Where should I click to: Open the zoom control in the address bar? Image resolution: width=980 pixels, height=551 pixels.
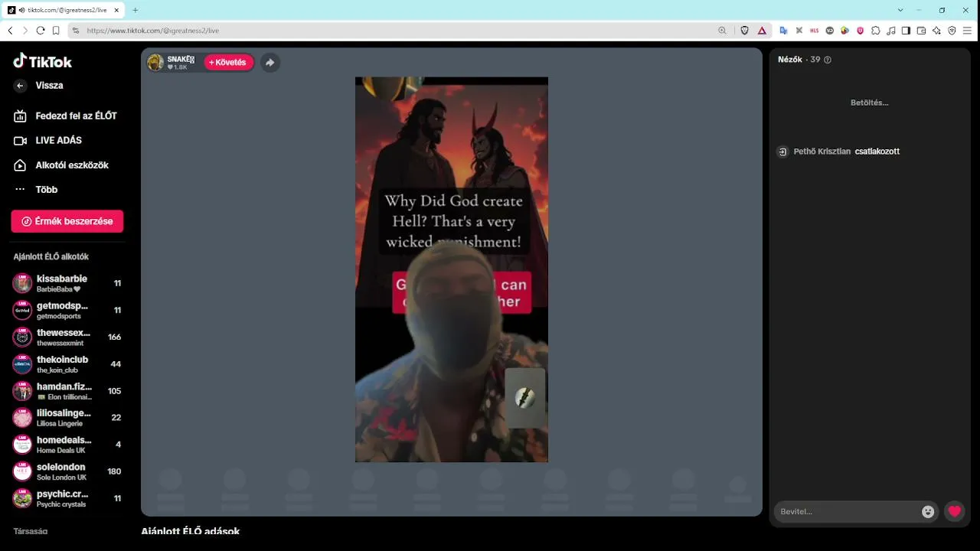coord(722,31)
